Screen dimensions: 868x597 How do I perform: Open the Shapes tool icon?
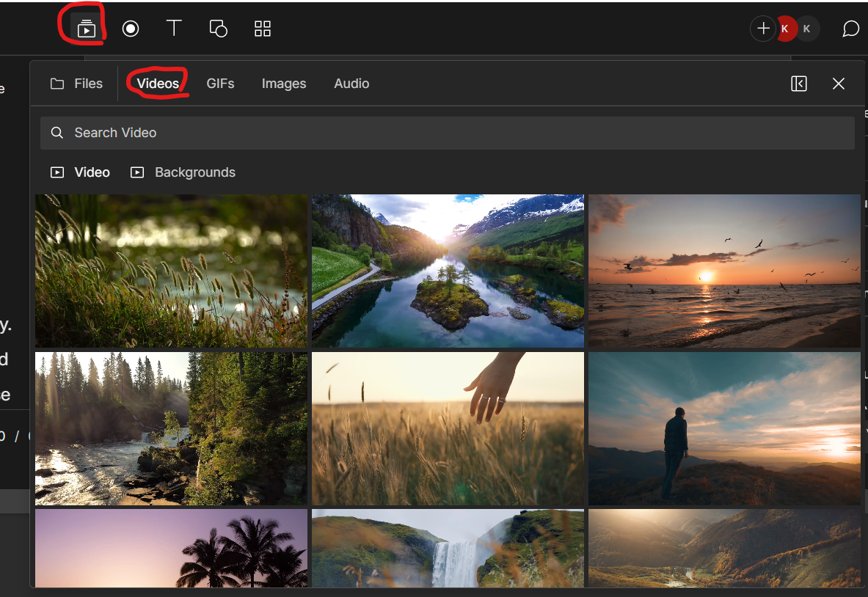coord(218,28)
